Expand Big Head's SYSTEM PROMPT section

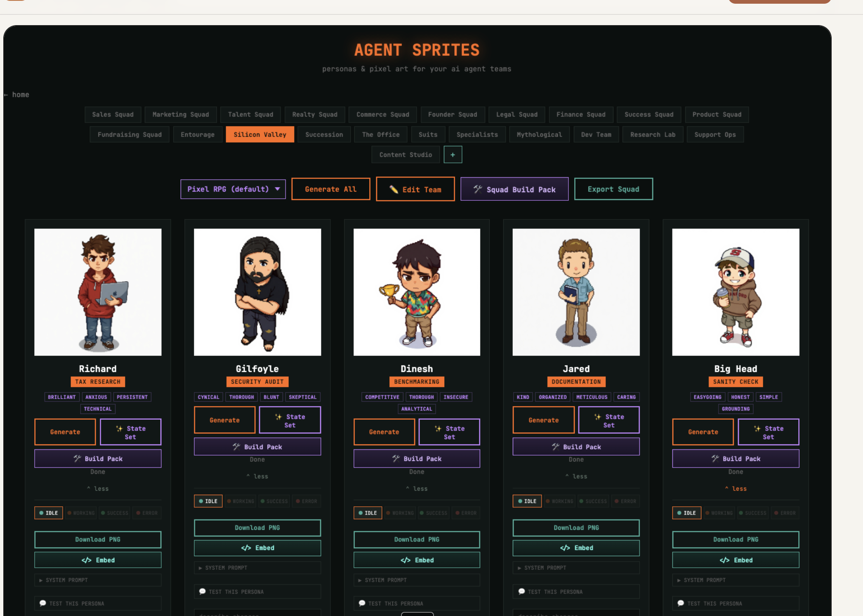coord(736,580)
